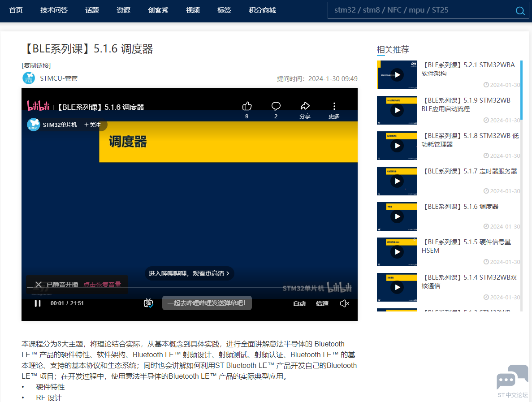Viewport: 532px width, 402px height.
Task: Play 5.1.6 调度器 sidebar thumbnail
Action: tap(397, 216)
